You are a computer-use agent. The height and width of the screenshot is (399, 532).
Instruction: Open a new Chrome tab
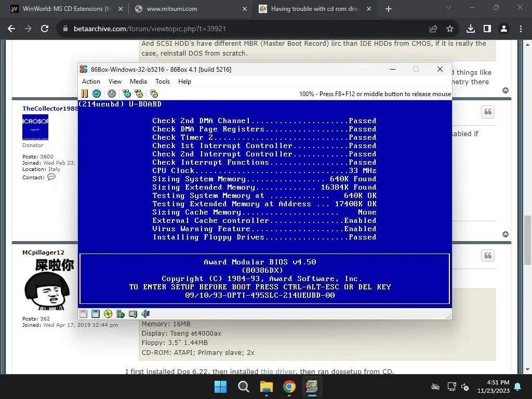point(389,9)
